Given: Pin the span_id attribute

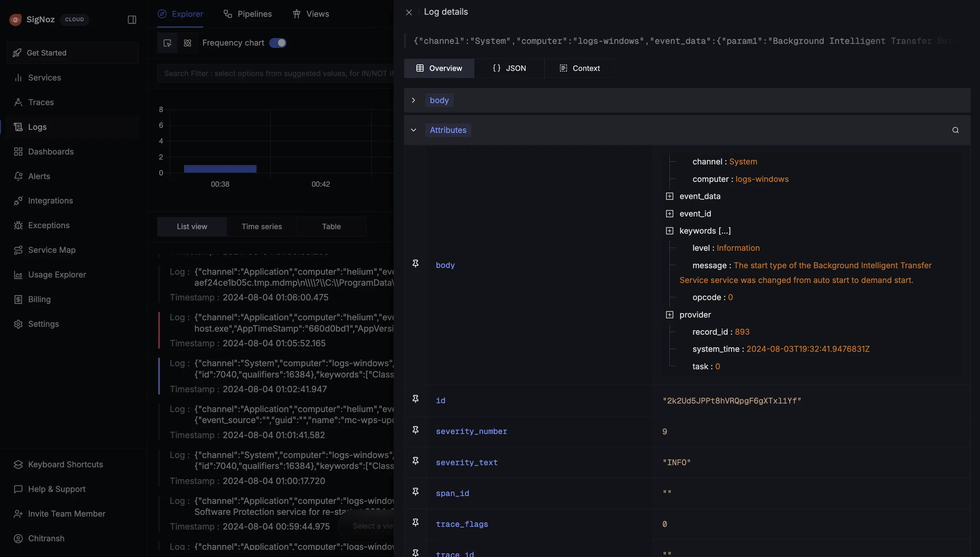Looking at the screenshot, I should pos(415,492).
